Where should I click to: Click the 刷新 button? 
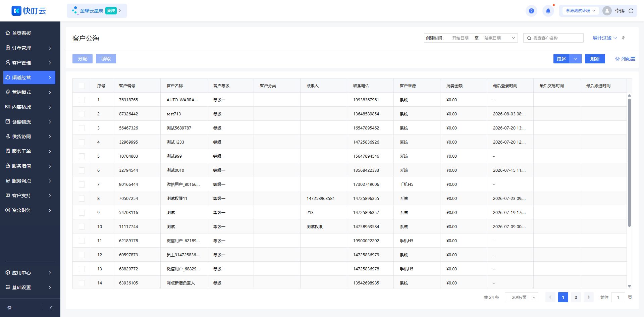tap(595, 59)
